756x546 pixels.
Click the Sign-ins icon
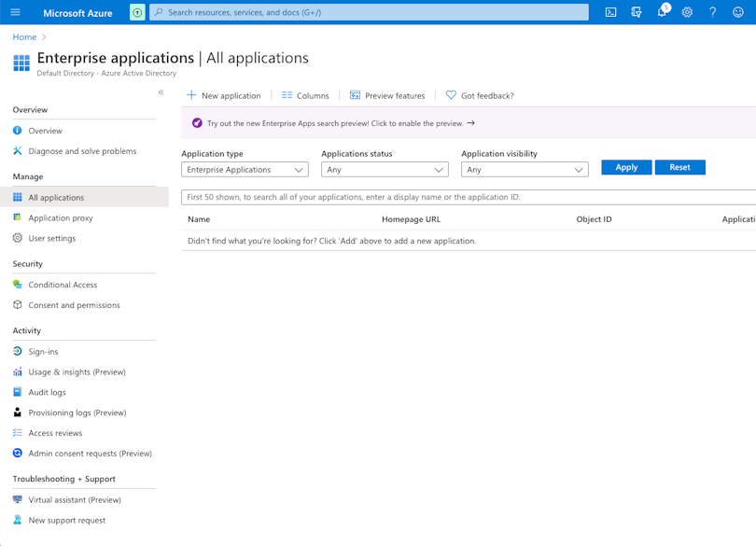(x=18, y=351)
